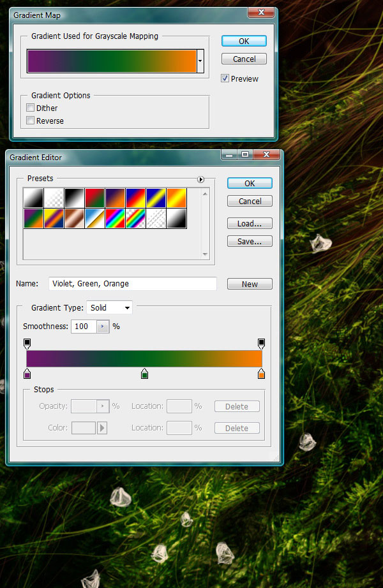383x588 pixels.
Task: Click Cancel in the Gradient Map dialog
Action: pyautogui.click(x=244, y=59)
